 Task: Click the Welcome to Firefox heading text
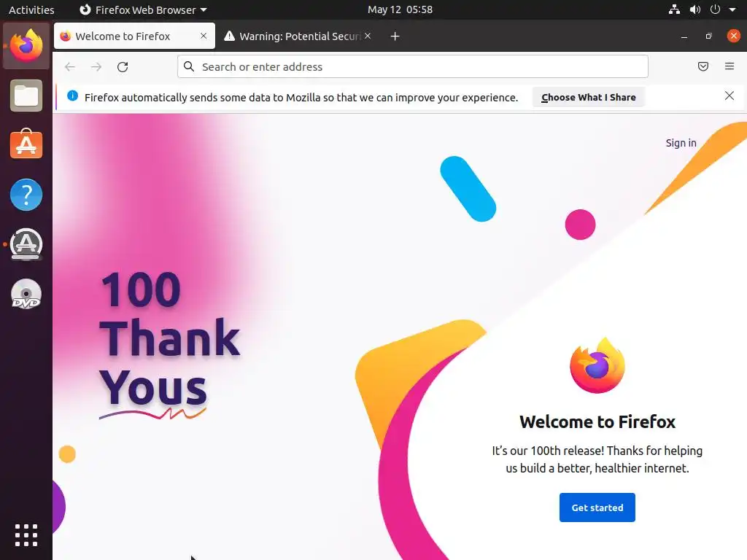[597, 422]
